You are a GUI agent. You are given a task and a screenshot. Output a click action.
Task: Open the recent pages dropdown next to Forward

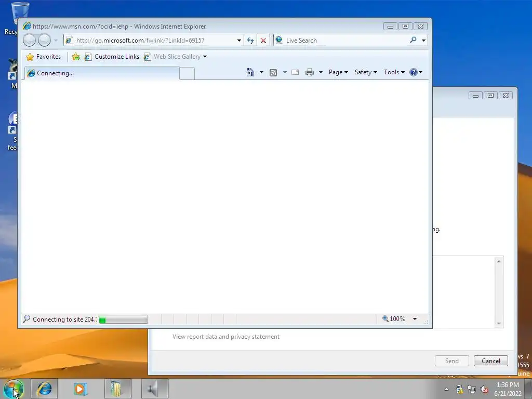[x=56, y=41]
